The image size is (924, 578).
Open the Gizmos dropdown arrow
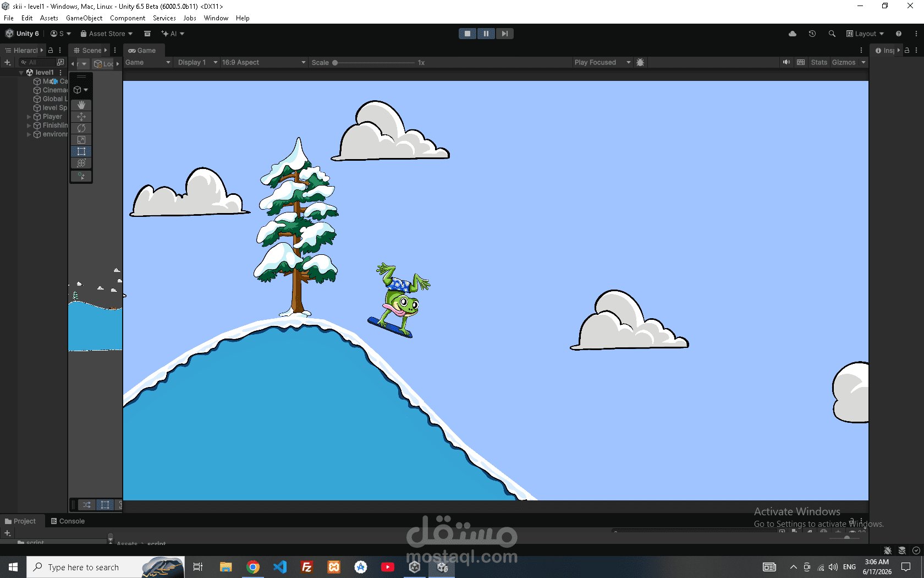tap(864, 62)
